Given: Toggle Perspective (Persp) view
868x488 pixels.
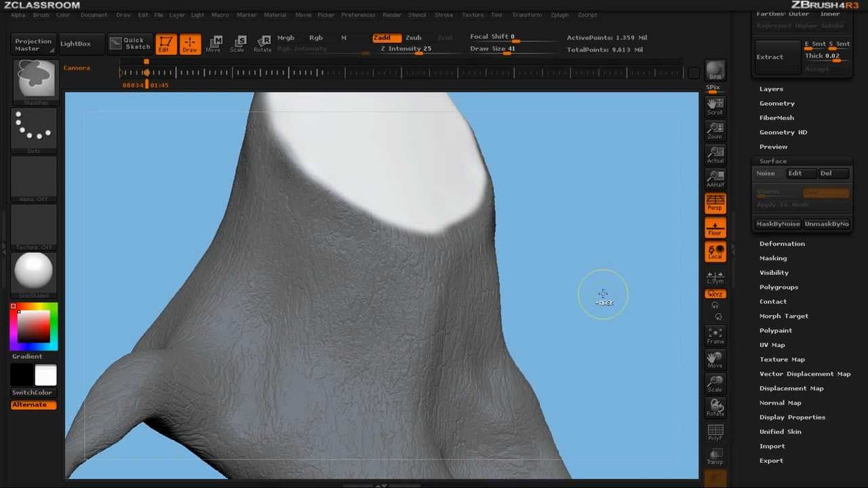Looking at the screenshot, I should 715,203.
